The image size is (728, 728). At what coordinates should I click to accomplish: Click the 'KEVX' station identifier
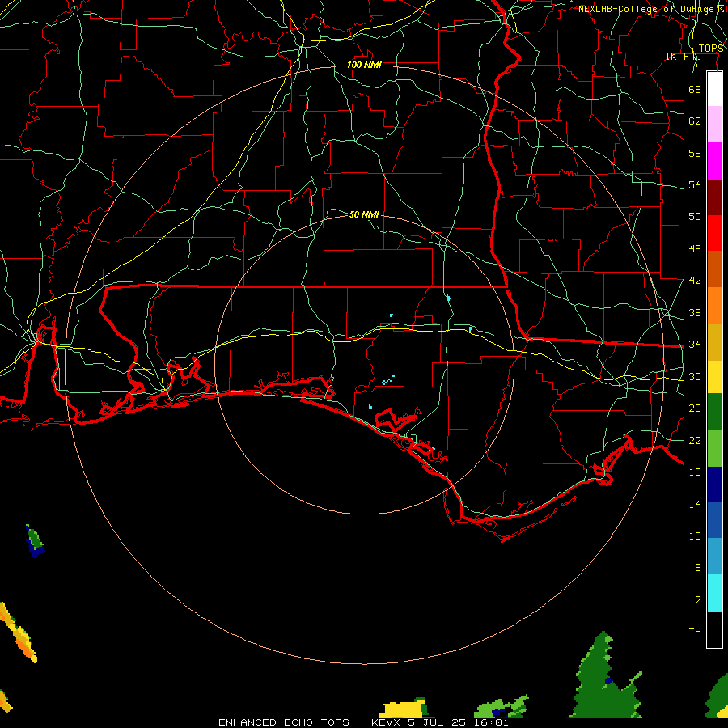tap(387, 722)
